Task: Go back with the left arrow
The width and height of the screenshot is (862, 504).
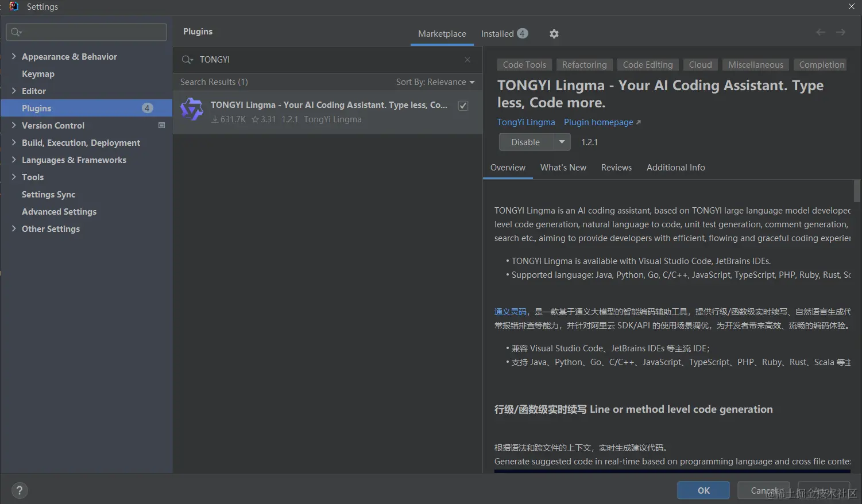Action: point(821,32)
